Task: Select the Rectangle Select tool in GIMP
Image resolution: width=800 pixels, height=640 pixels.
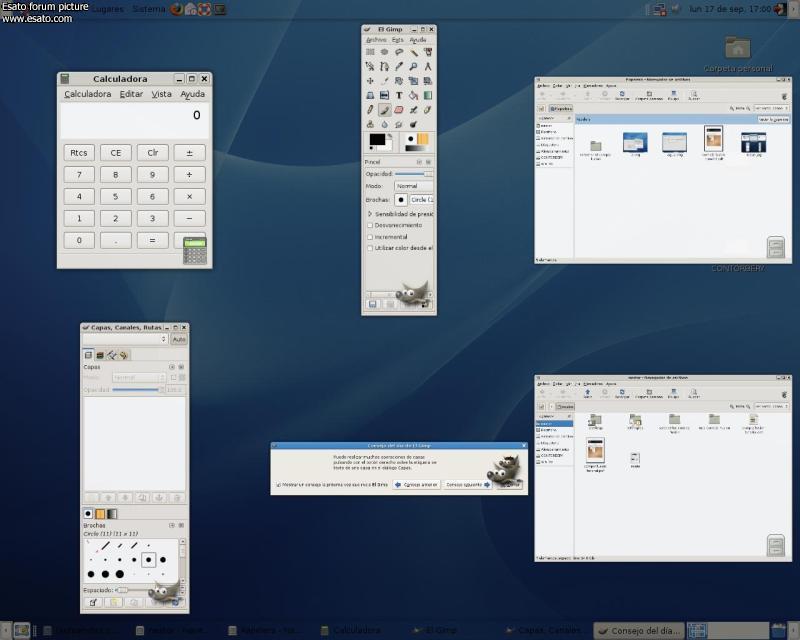Action: point(370,52)
